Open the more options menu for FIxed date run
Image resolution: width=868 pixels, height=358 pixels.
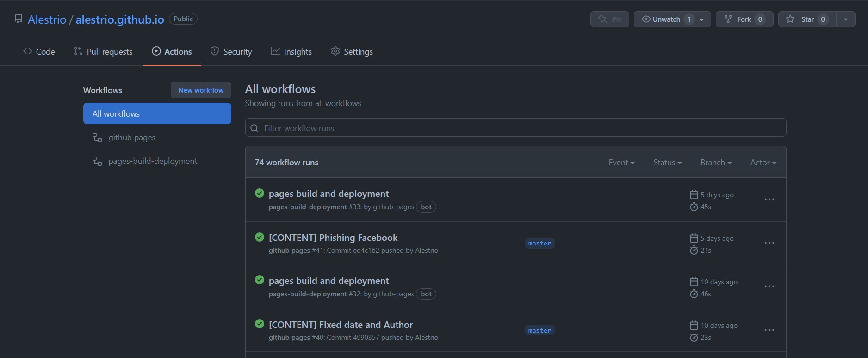pyautogui.click(x=769, y=330)
